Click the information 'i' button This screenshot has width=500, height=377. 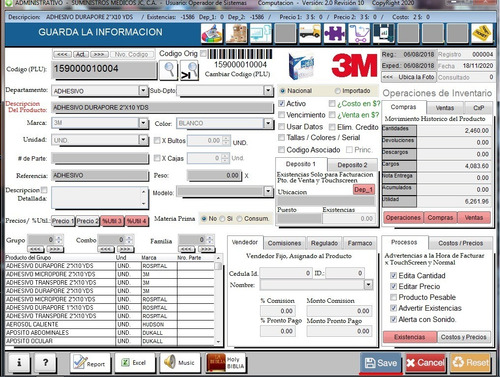(x=19, y=362)
